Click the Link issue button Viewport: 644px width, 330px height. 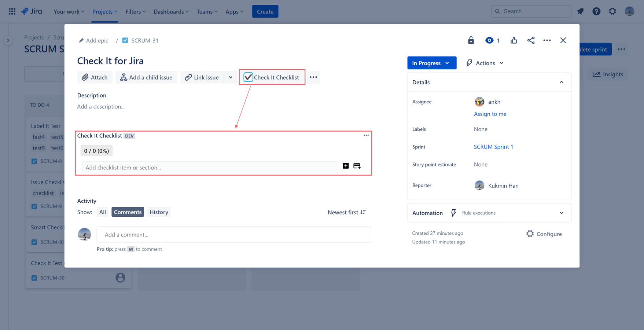coord(202,77)
